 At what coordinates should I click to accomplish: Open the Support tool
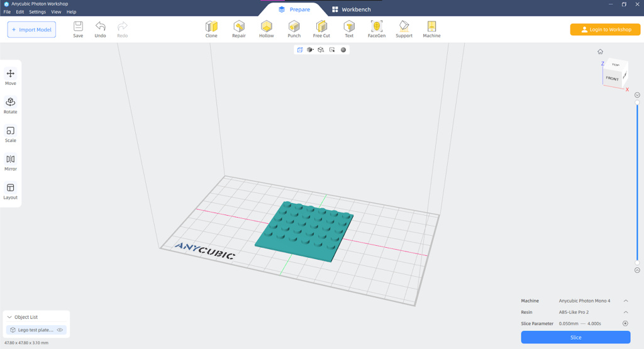(404, 28)
